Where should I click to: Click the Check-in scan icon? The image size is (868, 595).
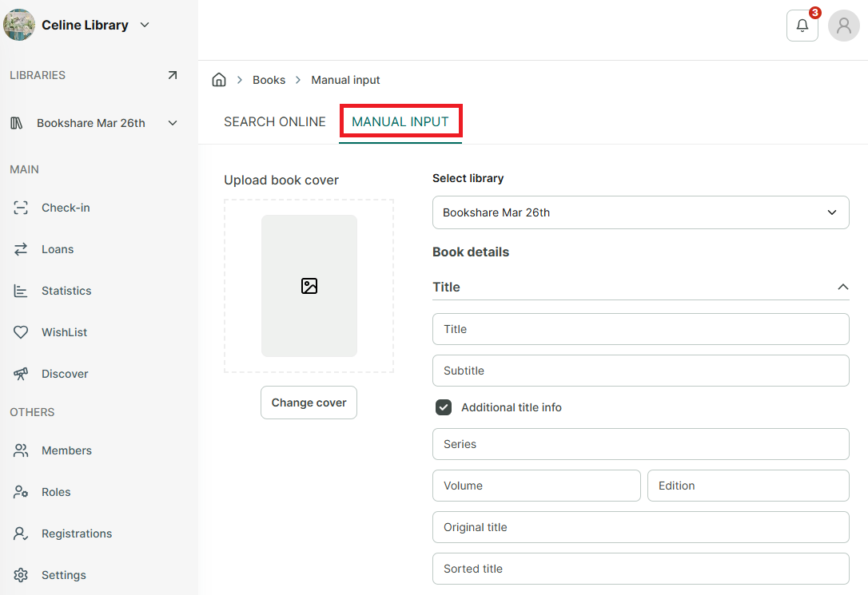(21, 208)
